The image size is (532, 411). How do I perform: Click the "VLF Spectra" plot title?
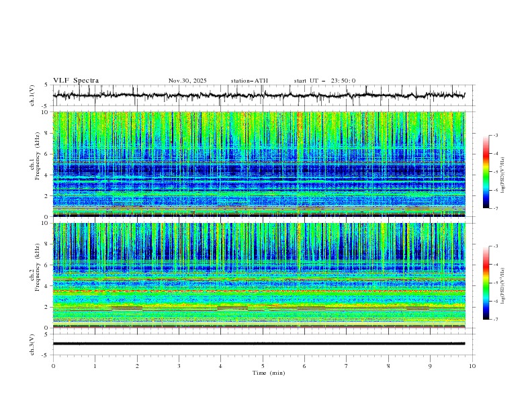pos(76,81)
